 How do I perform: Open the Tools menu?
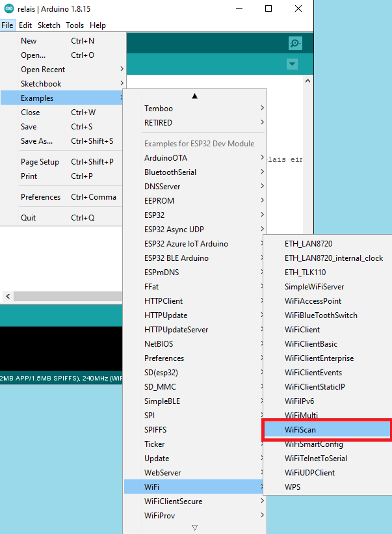pyautogui.click(x=75, y=25)
